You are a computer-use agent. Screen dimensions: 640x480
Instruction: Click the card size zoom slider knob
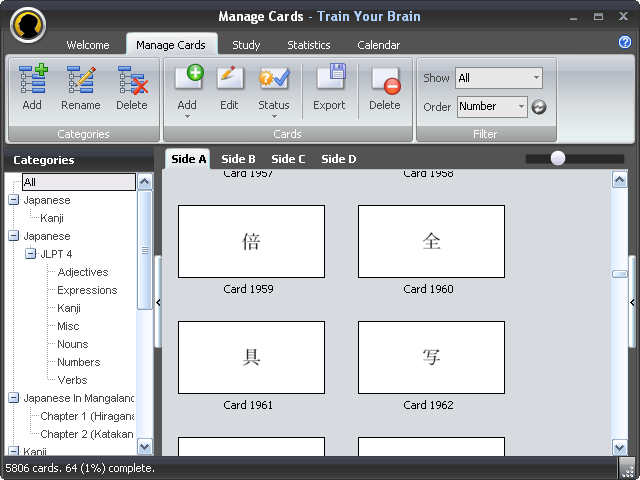(558, 158)
